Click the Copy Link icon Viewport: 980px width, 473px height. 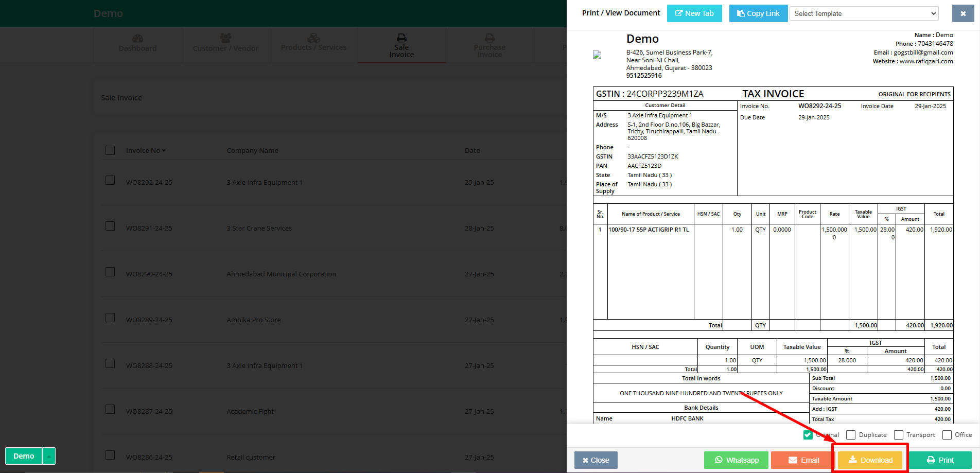(740, 13)
